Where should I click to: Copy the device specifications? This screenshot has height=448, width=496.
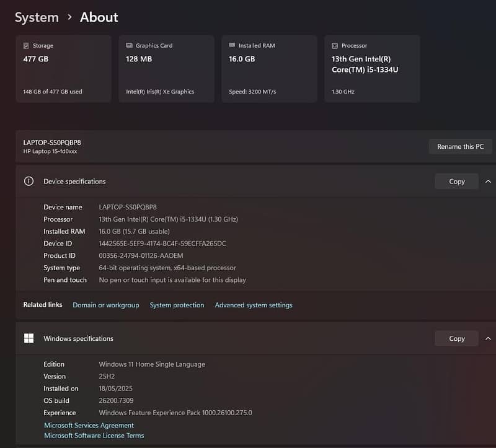(x=456, y=182)
